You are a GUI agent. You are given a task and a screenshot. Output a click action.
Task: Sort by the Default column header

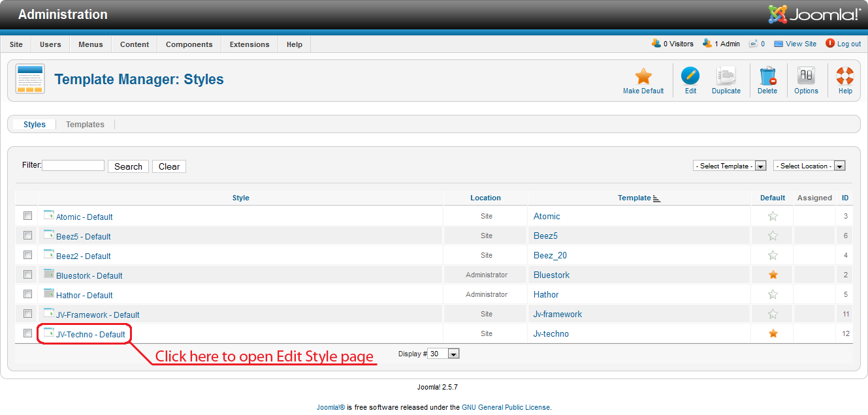pos(773,198)
